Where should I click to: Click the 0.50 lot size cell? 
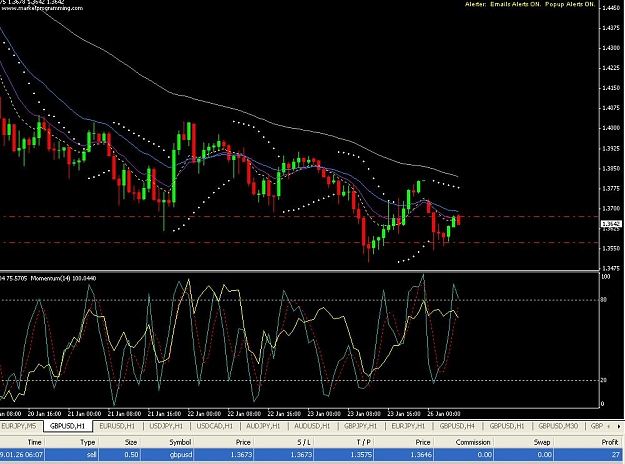(119, 454)
